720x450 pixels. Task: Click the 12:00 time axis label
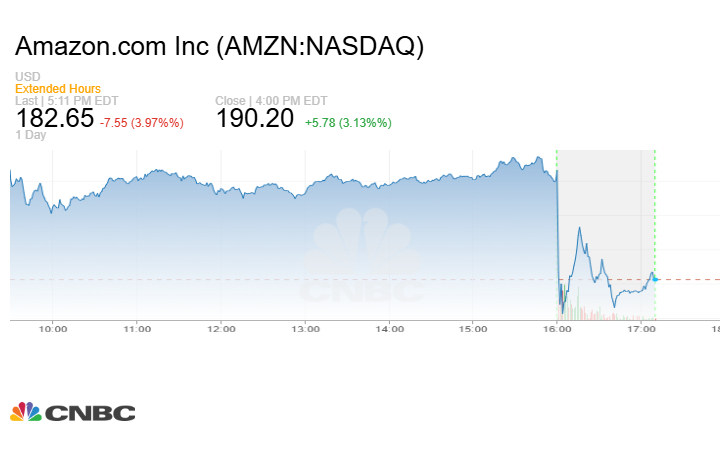pyautogui.click(x=221, y=328)
